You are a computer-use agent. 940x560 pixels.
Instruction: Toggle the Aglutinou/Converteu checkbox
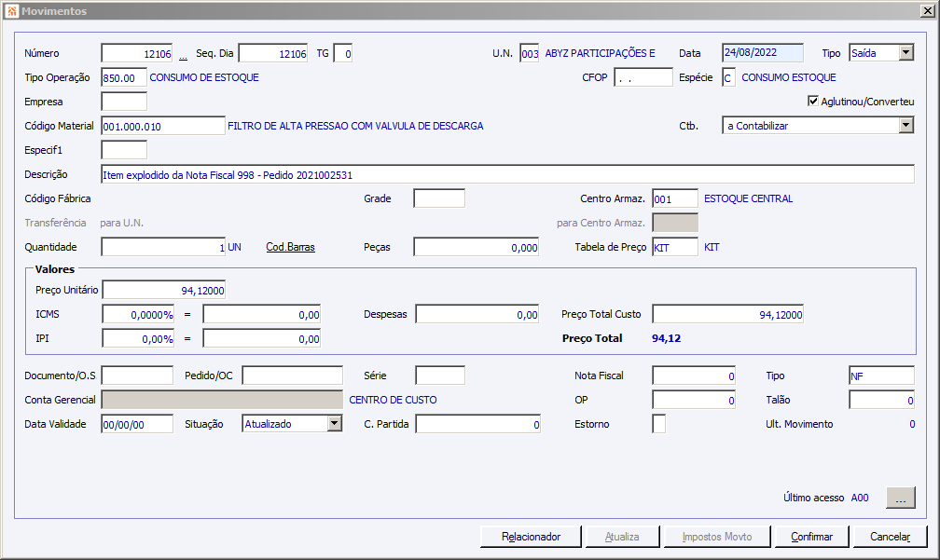tap(813, 101)
